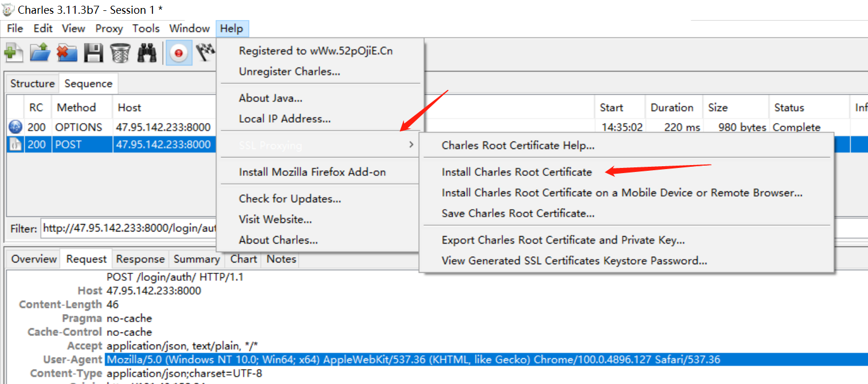Click the 220 ms duration cell

(682, 127)
